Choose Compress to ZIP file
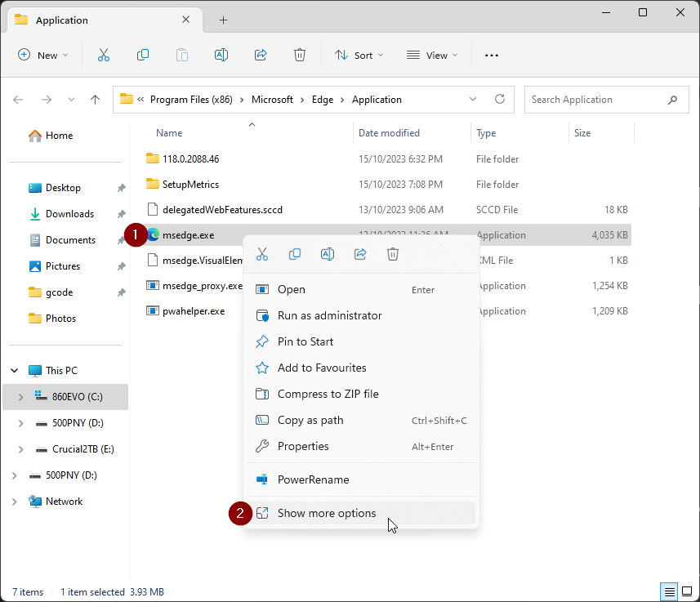The height and width of the screenshot is (602, 700). click(x=361, y=394)
